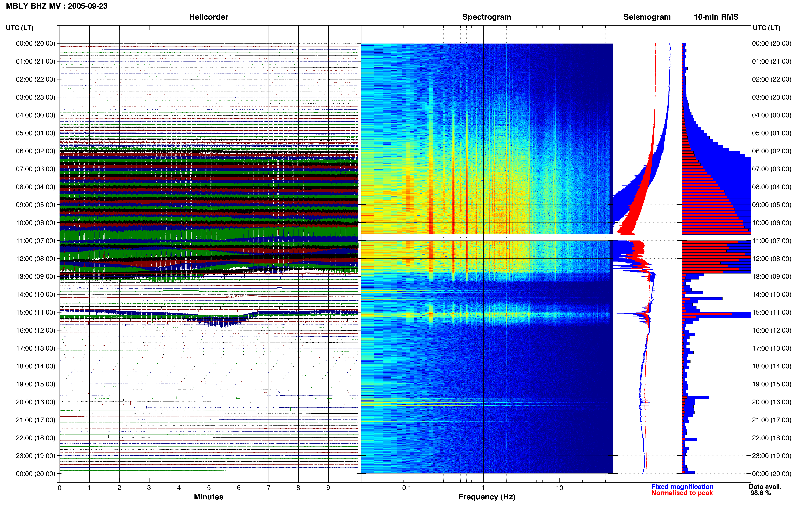
Task: Click '03:00 (23:00)' on the left time axis
Action: tap(36, 97)
